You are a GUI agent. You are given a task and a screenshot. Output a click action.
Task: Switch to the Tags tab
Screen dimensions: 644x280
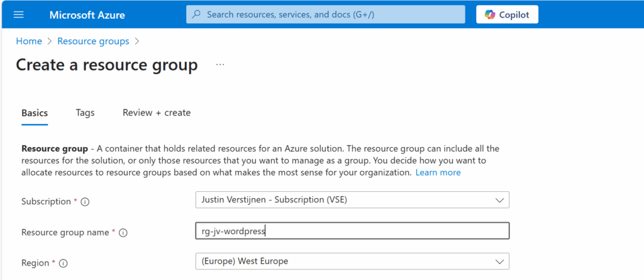point(85,113)
